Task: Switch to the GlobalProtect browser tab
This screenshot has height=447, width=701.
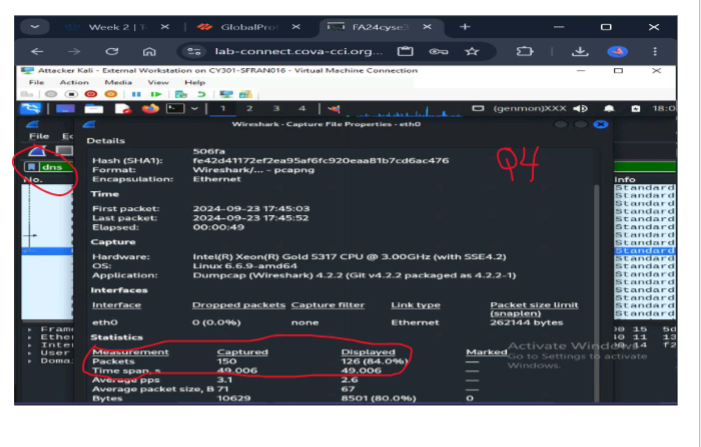Action: tap(247, 27)
